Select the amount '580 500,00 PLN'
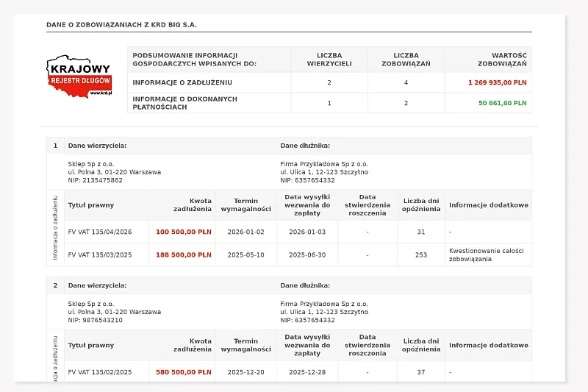The height and width of the screenshot is (392, 588). coord(184,372)
